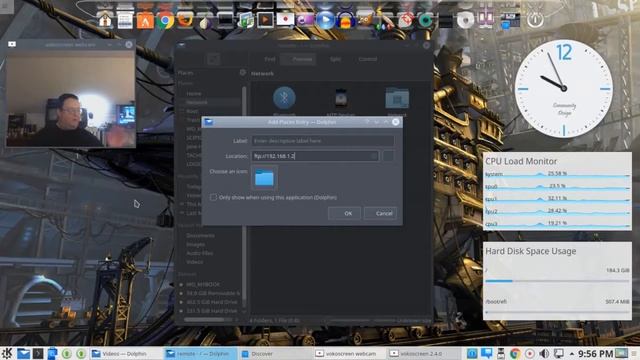
Task: Toggle Preview in Dolphin toolbar
Action: (298, 59)
